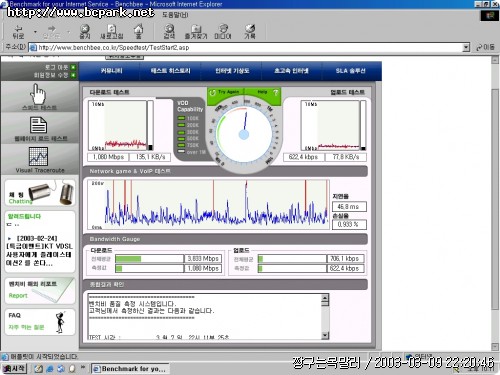Screen dimensions: 500x375
Task: Select the speed test hand icon
Action: [38, 94]
